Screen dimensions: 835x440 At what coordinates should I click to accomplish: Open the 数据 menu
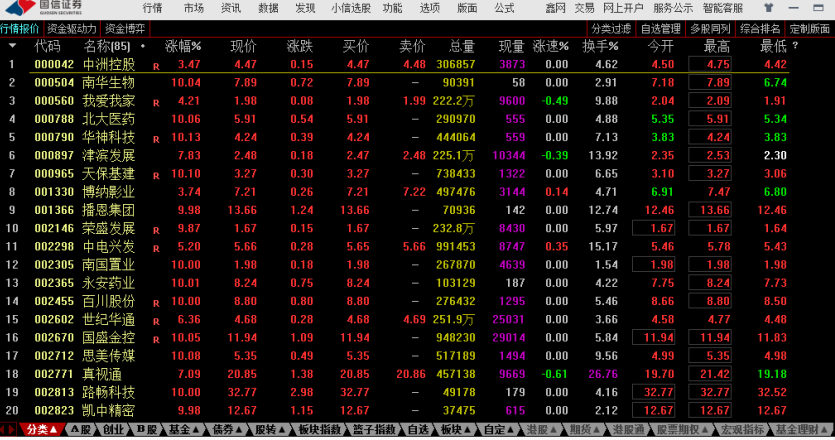(x=268, y=8)
